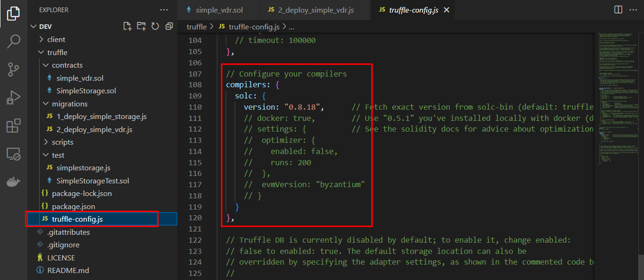Open 1_deploy_simple_storage.js file
The image size is (644, 280).
pyautogui.click(x=102, y=116)
